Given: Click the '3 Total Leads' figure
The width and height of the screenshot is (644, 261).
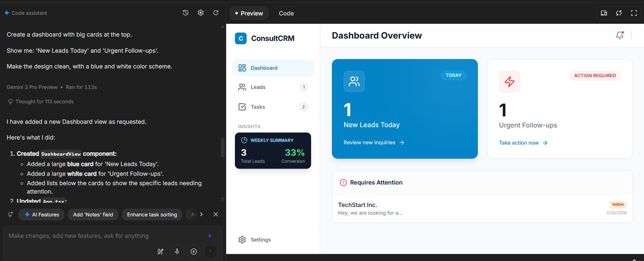Looking at the screenshot, I should click(253, 156).
